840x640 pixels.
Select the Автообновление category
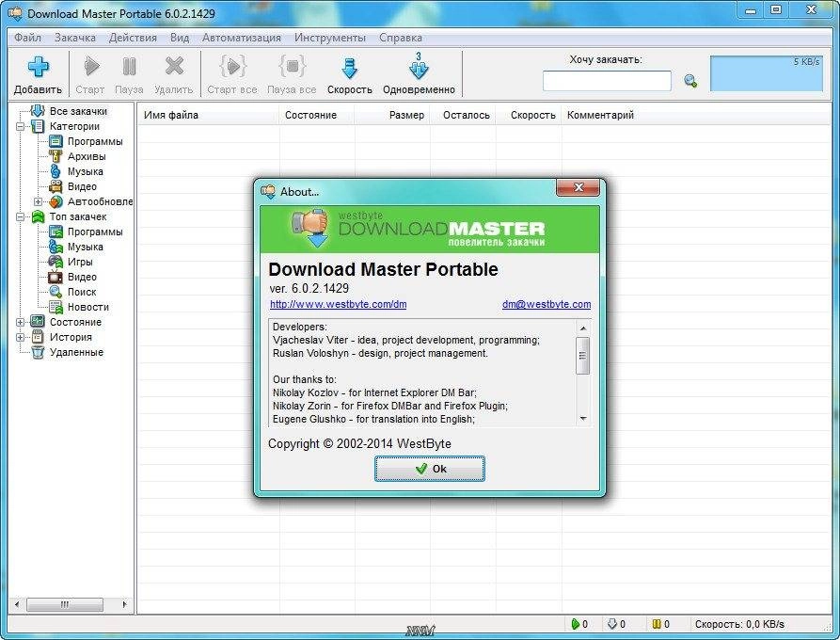[100, 201]
